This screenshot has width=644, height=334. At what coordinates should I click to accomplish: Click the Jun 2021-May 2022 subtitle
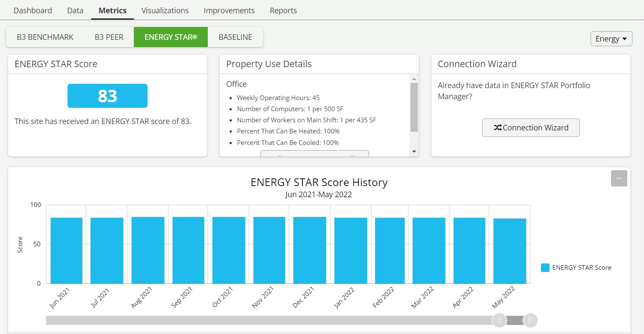coord(319,195)
